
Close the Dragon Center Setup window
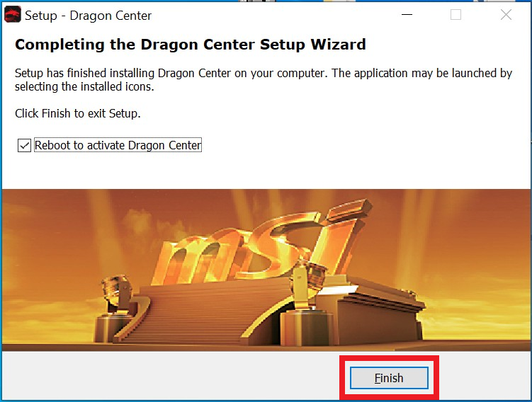point(506,15)
